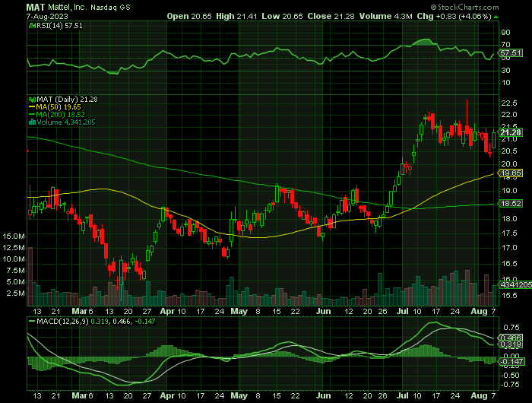Viewport: 532px width, 403px height.
Task: Click the MA(200) 18.52 legend entry
Action: 57,115
